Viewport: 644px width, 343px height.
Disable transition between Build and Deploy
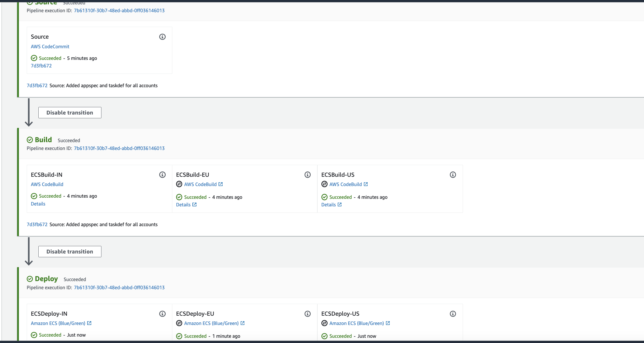[70, 251]
